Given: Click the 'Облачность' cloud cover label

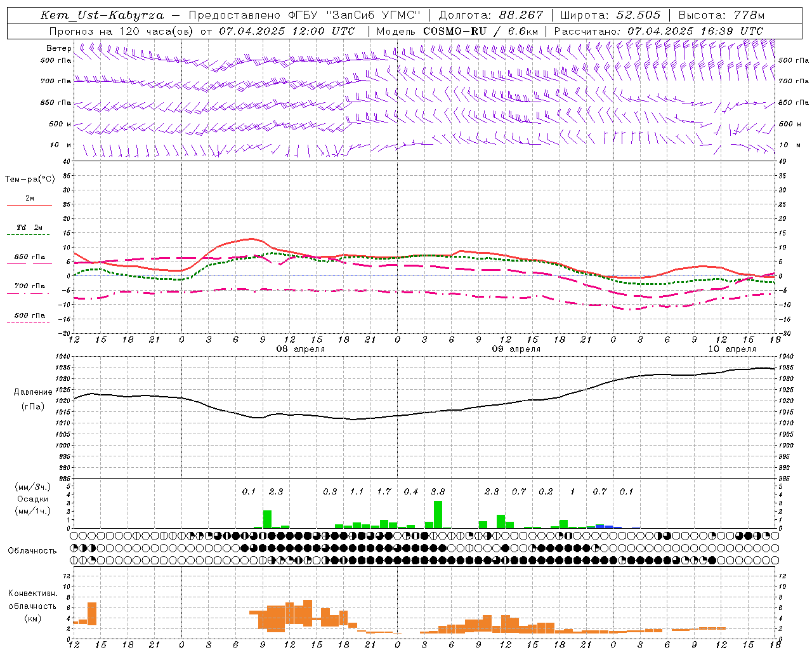Looking at the screenshot, I should [x=32, y=551].
